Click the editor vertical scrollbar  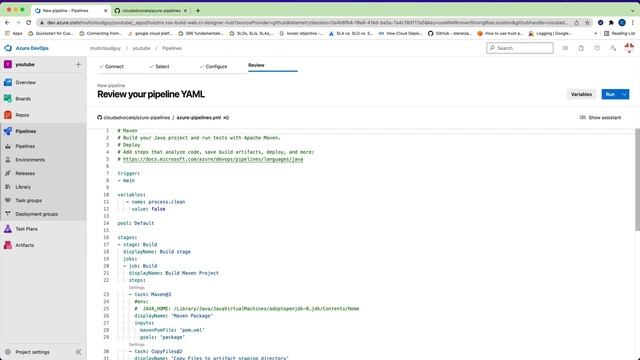pyautogui.click(x=637, y=180)
